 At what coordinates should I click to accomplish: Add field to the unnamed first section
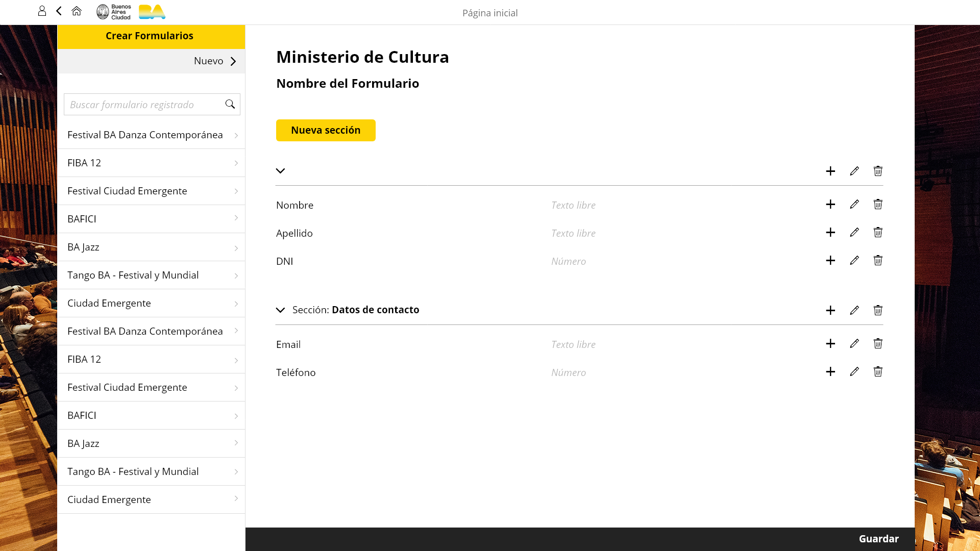830,171
